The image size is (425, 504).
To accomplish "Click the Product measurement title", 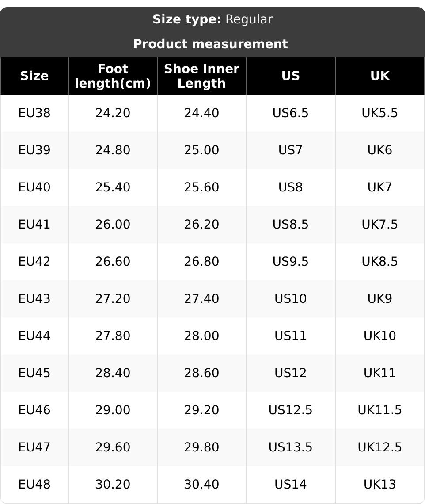I will 210,44.
